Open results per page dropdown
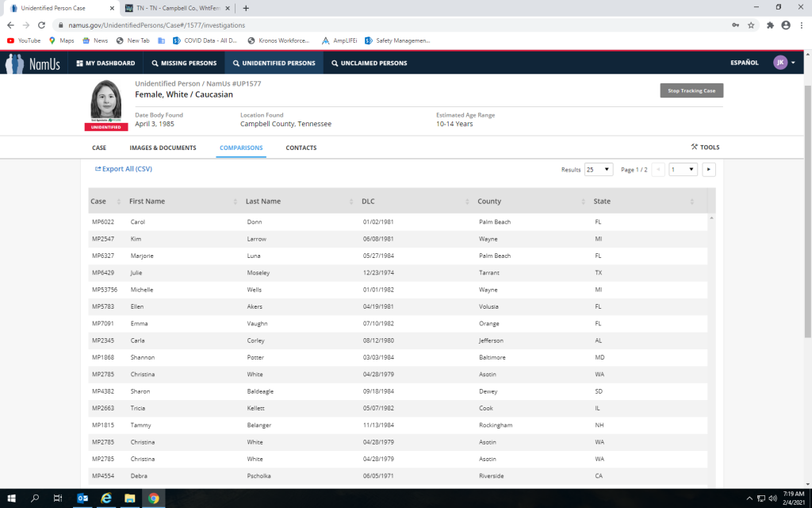The height and width of the screenshot is (508, 812). [x=599, y=169]
